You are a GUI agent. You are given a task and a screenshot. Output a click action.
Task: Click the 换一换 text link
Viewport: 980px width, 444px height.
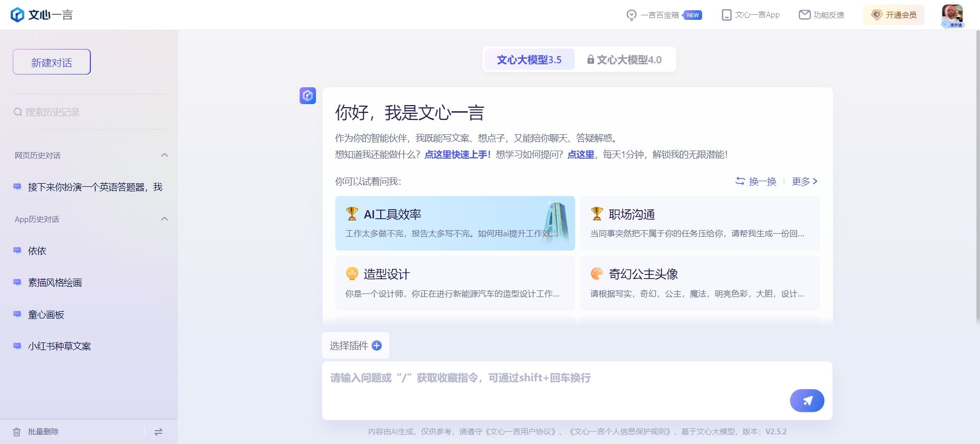[763, 181]
